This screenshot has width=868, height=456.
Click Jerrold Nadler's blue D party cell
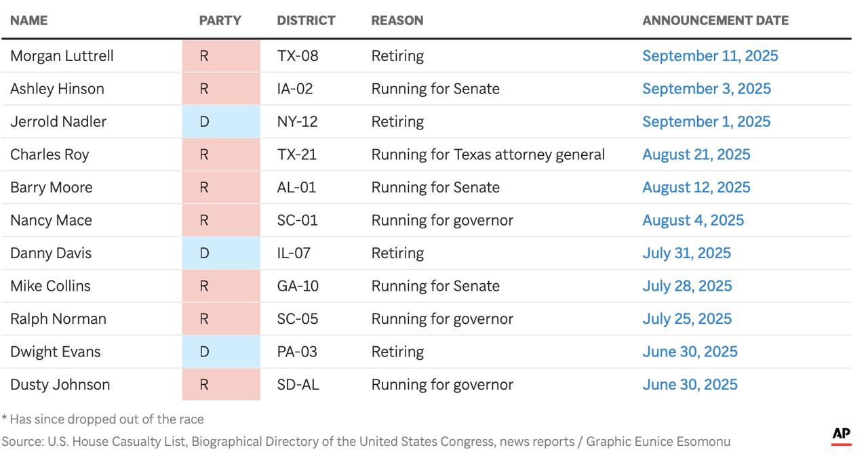tap(220, 122)
